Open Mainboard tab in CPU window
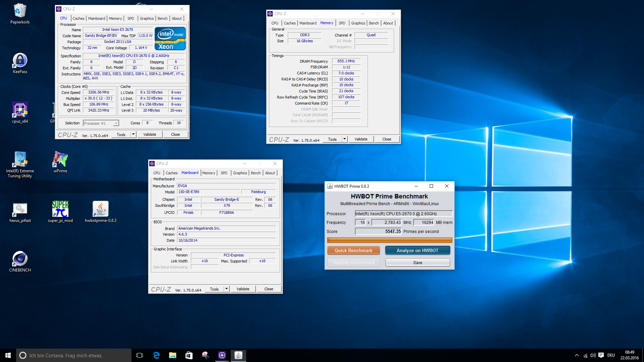 [x=97, y=18]
